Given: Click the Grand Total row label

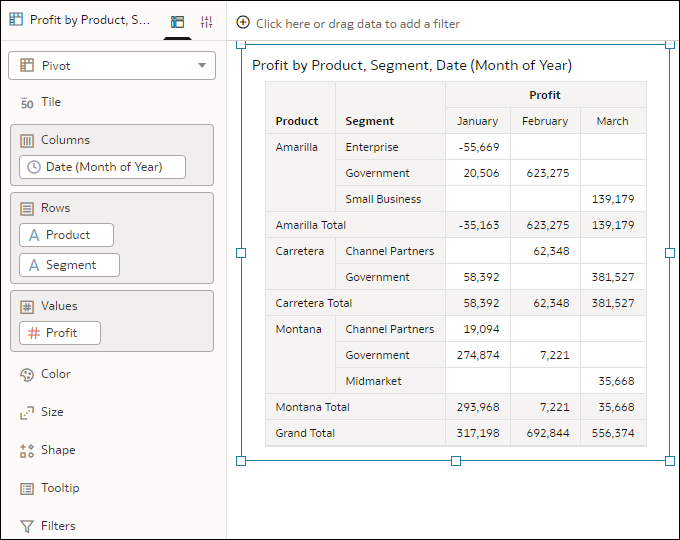Looking at the screenshot, I should tap(305, 433).
